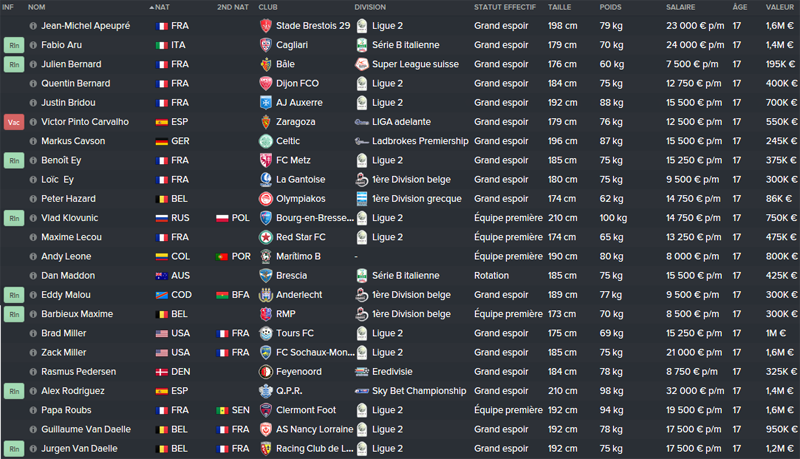Click the Rln status badge for Fabio Aru

click(14, 45)
